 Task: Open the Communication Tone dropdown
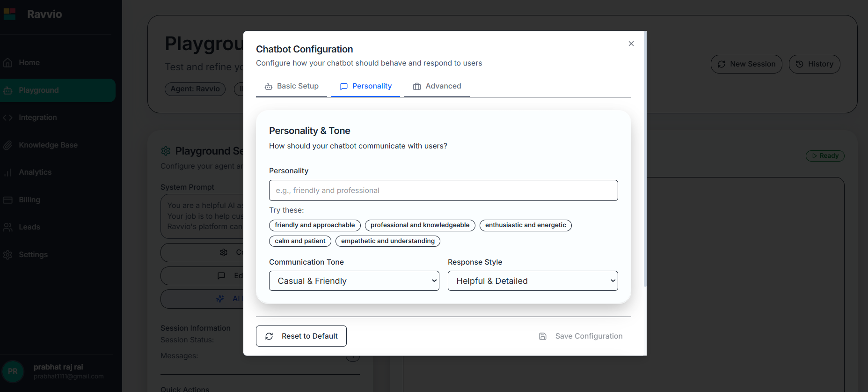click(354, 281)
